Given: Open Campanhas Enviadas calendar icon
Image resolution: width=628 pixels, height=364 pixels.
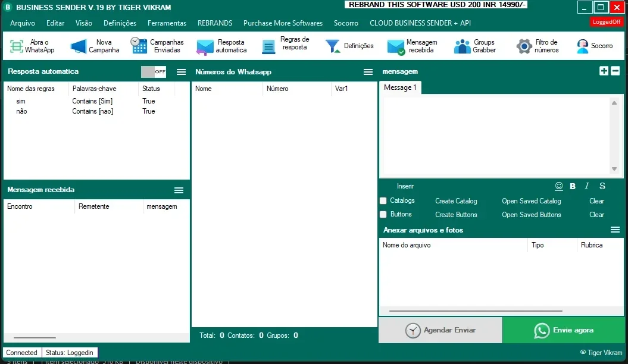Looking at the screenshot, I should (139, 45).
